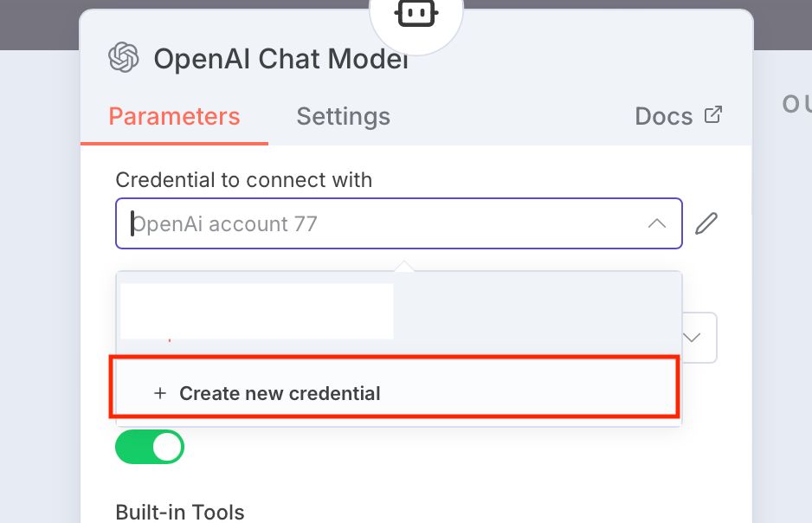The width and height of the screenshot is (812, 523).
Task: Click the Built-in Tools heading
Action: pos(180,513)
